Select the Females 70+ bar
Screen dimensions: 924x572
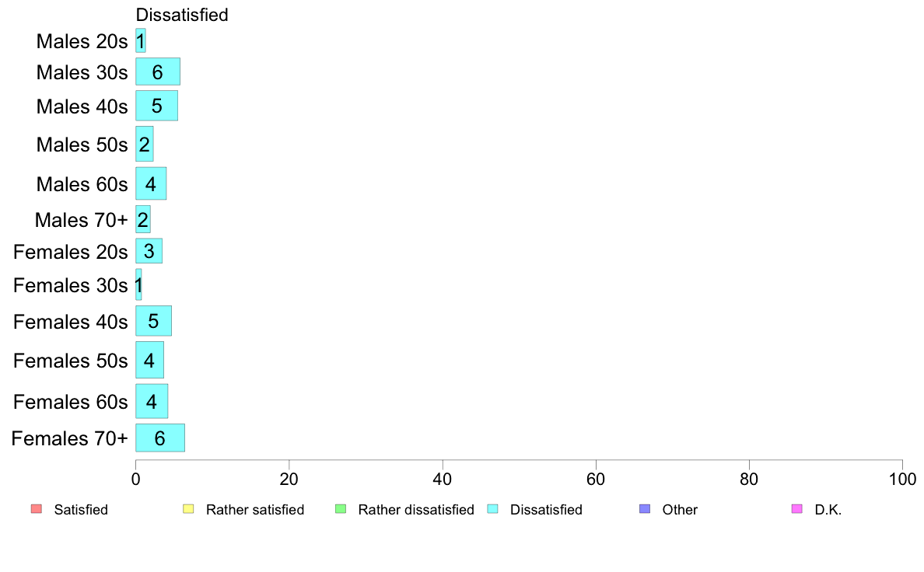160,438
